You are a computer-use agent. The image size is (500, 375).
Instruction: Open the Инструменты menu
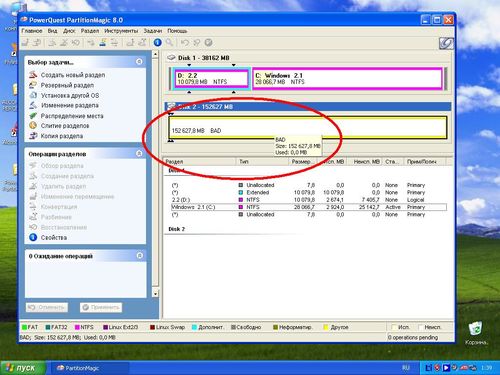pyautogui.click(x=121, y=31)
